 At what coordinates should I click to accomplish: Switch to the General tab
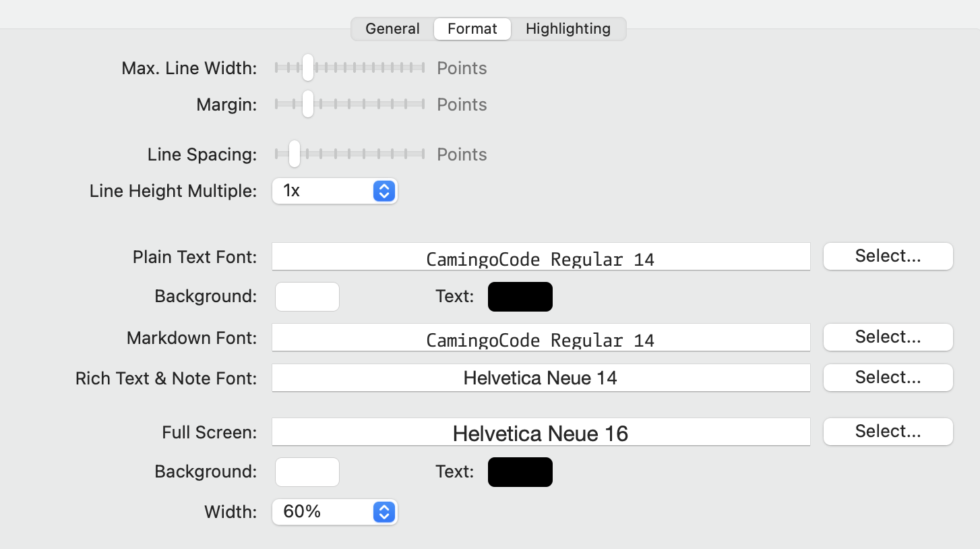[x=392, y=29]
